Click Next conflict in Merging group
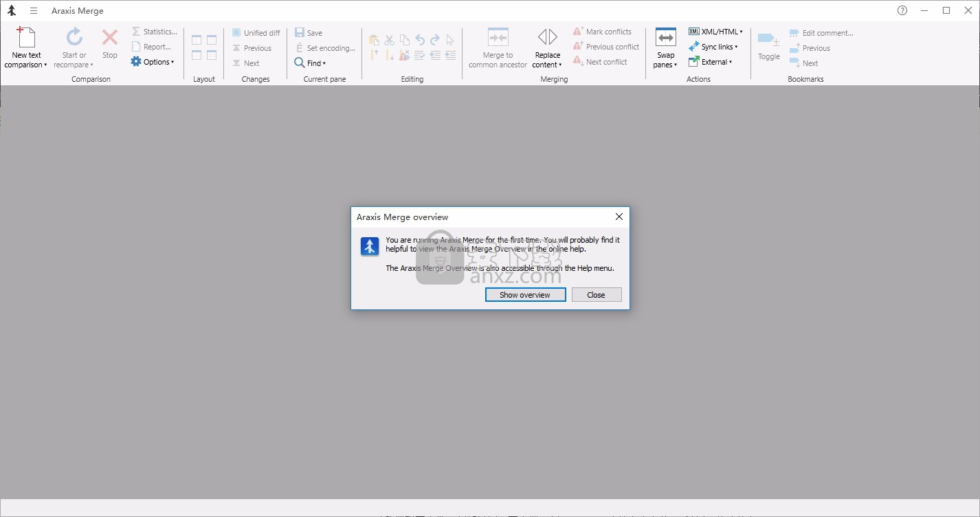The height and width of the screenshot is (517, 980). [601, 62]
